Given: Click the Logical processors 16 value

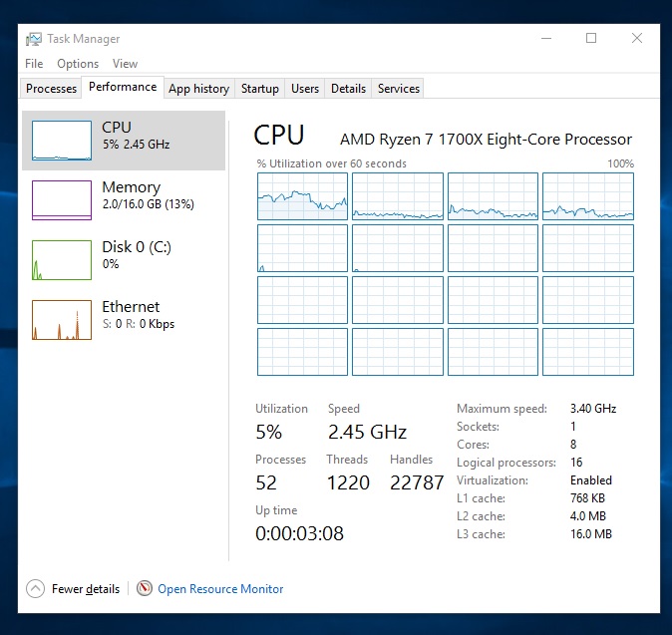Looking at the screenshot, I should tap(576, 463).
